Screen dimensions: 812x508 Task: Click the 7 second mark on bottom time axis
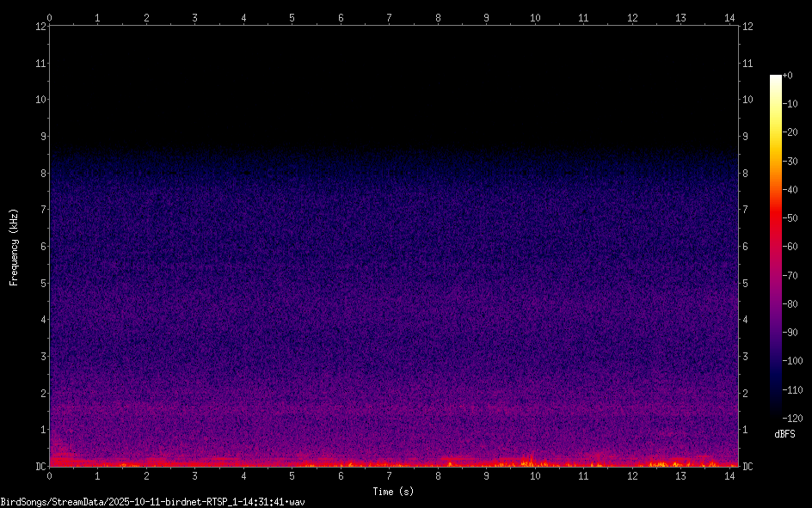(390, 475)
